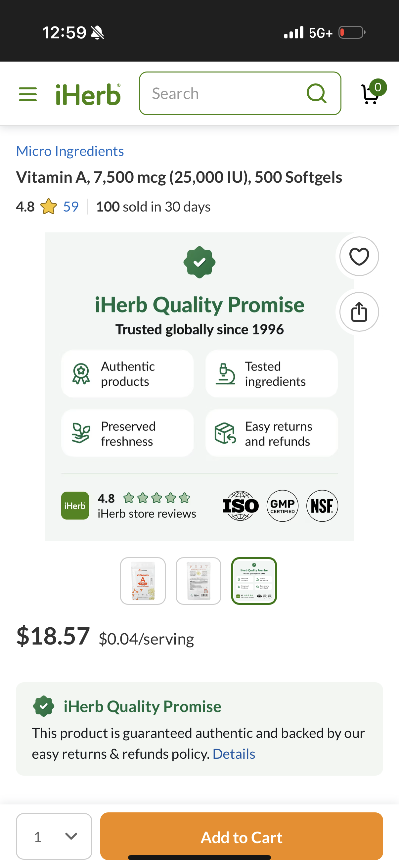Tap the main Quality Promise product image
Viewport: 399px width, 868px height.
[199, 386]
